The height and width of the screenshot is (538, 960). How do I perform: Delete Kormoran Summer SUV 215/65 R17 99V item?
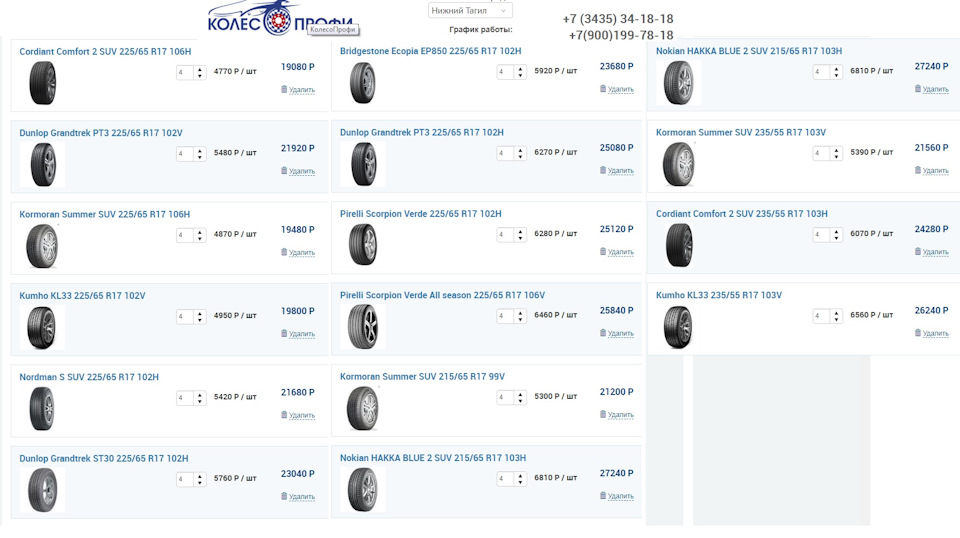click(617, 414)
